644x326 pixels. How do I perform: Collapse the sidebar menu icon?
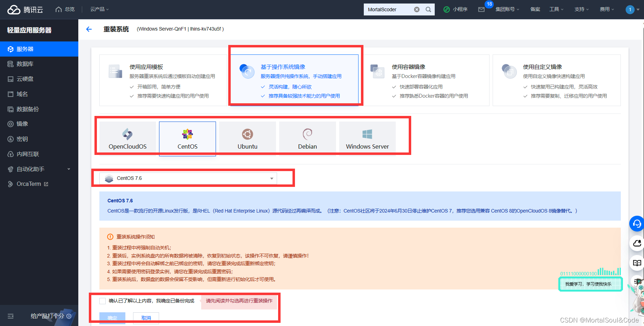point(11,316)
